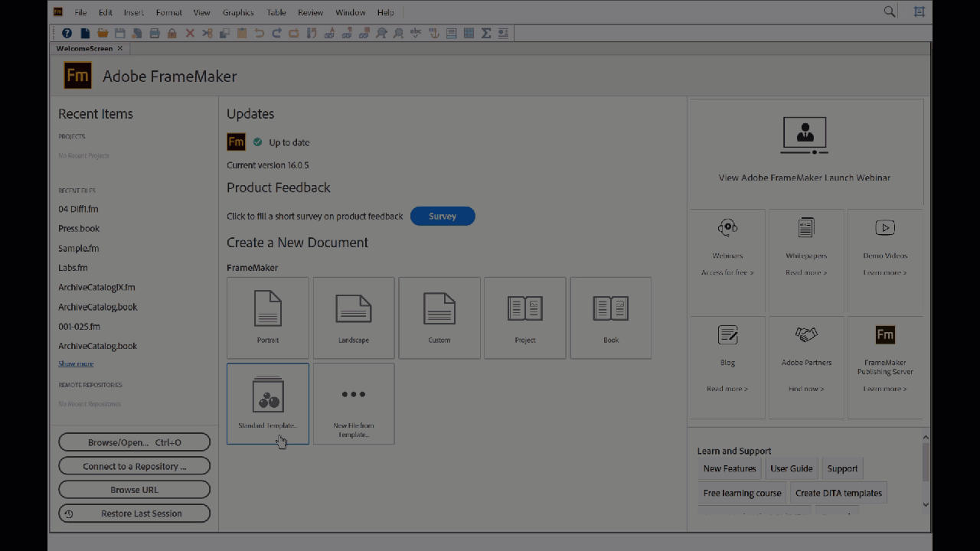The width and height of the screenshot is (980, 551).
Task: Open the Graphics menu
Action: (238, 12)
